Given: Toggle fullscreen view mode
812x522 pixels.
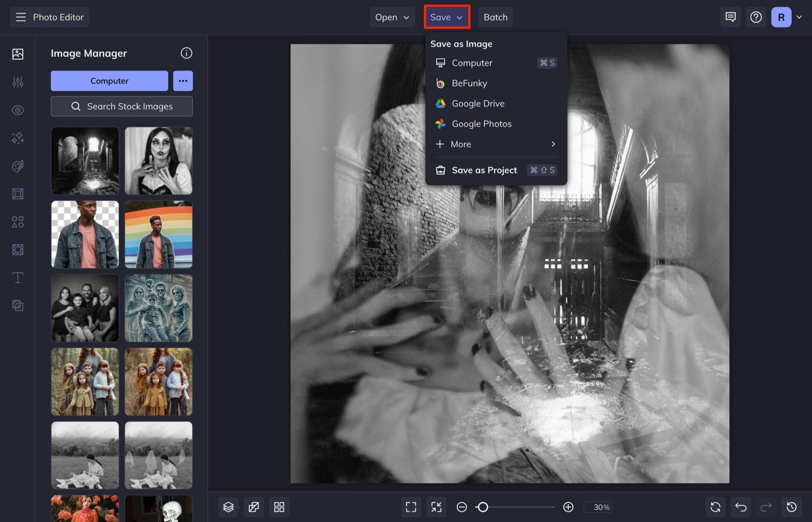Looking at the screenshot, I should click(411, 506).
